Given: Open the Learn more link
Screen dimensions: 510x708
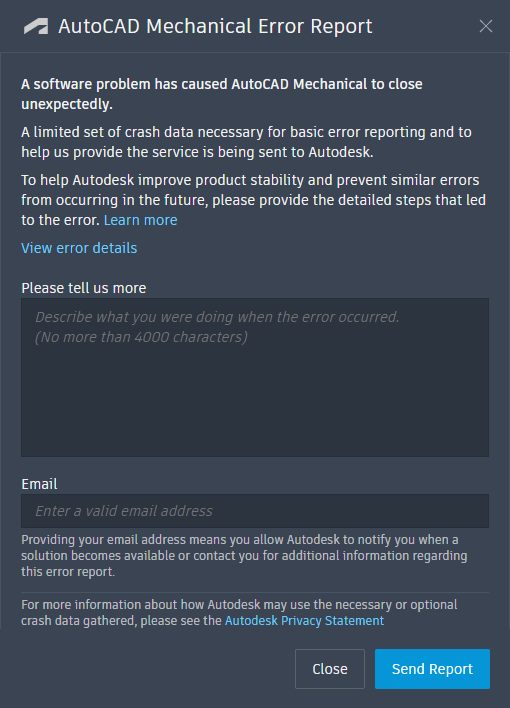Looking at the screenshot, I should (x=140, y=220).
